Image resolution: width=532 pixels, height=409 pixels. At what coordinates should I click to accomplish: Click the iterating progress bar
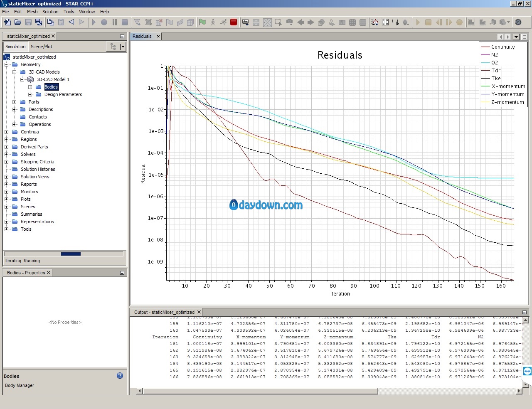(64, 254)
